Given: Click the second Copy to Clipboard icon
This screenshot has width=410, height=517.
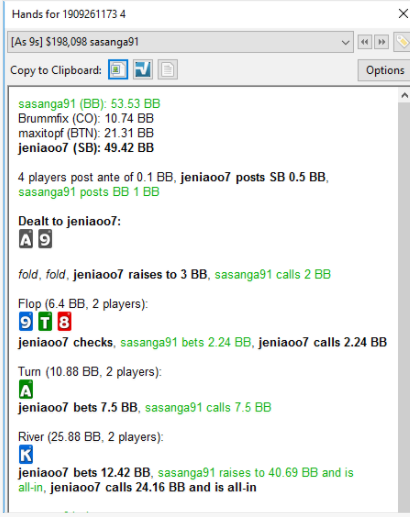Looking at the screenshot, I should (143, 70).
